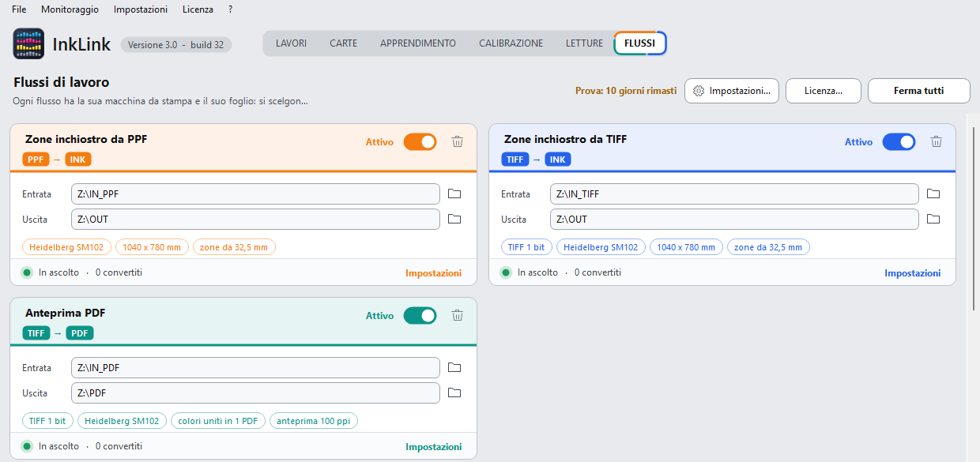The width and height of the screenshot is (980, 462).
Task: Click the Uscita field of the PPF flow
Action: coord(255,220)
